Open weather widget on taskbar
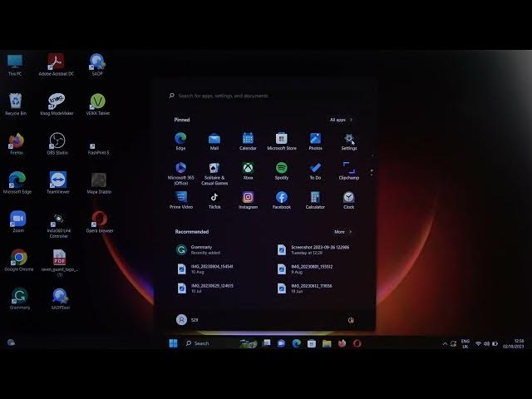 click(11, 342)
